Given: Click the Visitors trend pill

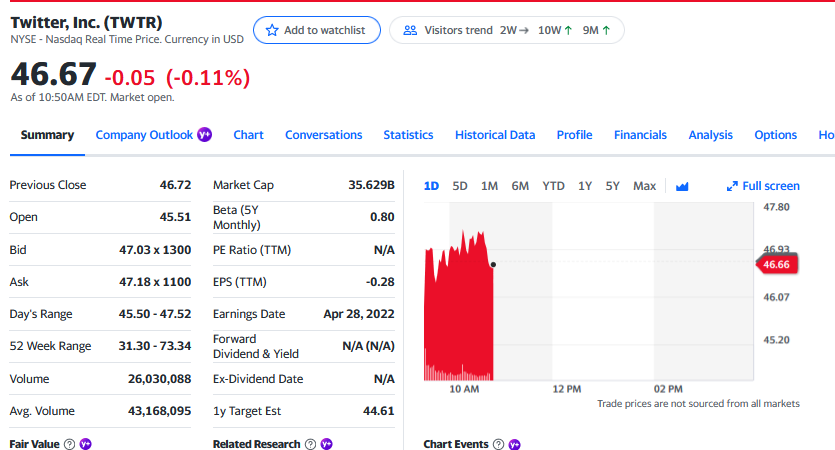Looking at the screenshot, I should coord(506,30).
